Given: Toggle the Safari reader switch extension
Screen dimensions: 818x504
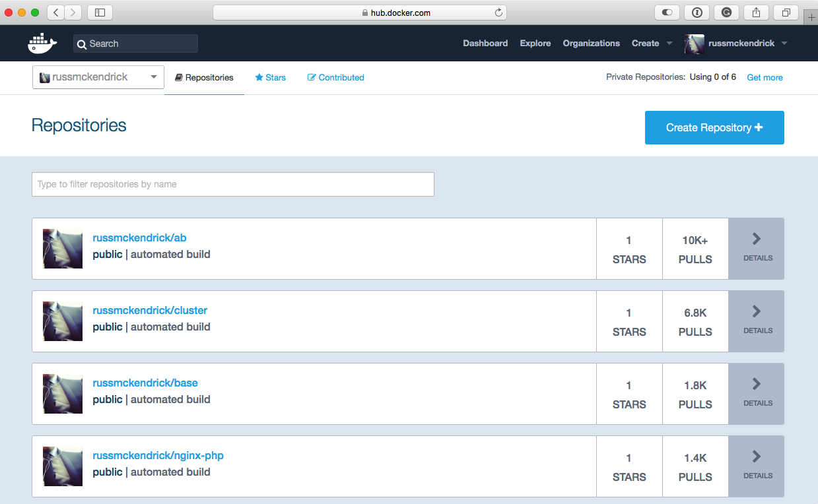Looking at the screenshot, I should [x=667, y=13].
